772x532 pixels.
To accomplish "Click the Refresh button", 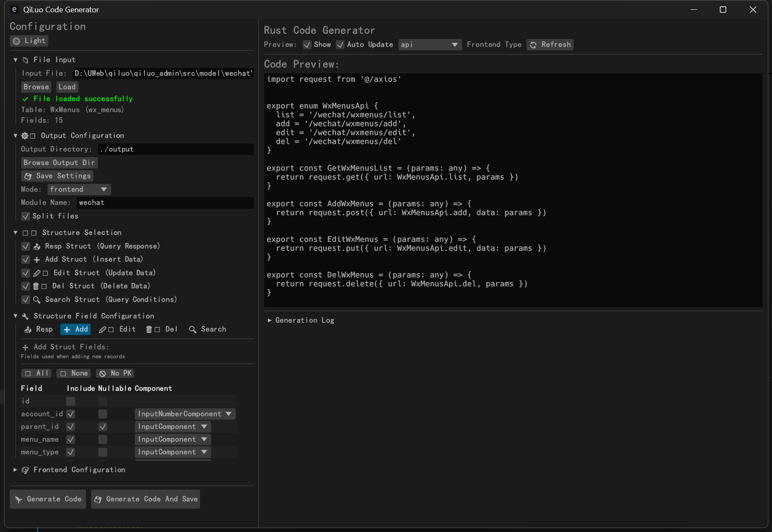I will (550, 45).
